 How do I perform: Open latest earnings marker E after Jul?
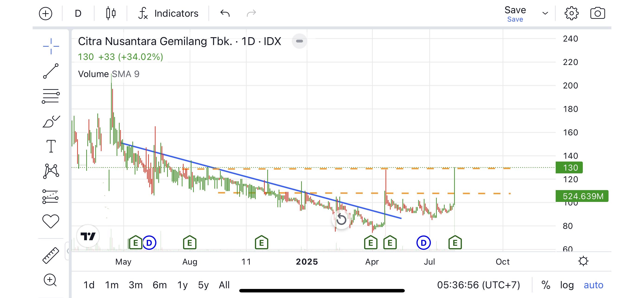tap(455, 243)
